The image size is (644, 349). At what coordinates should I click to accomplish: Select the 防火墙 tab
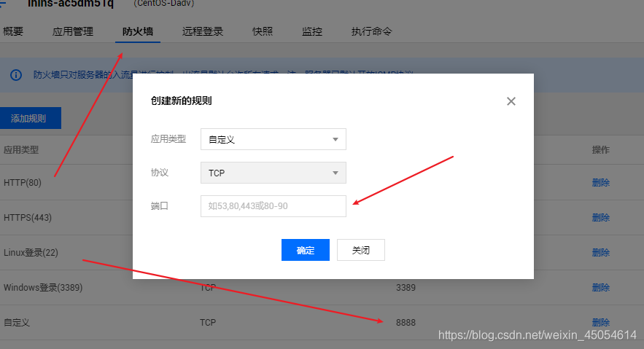138,31
